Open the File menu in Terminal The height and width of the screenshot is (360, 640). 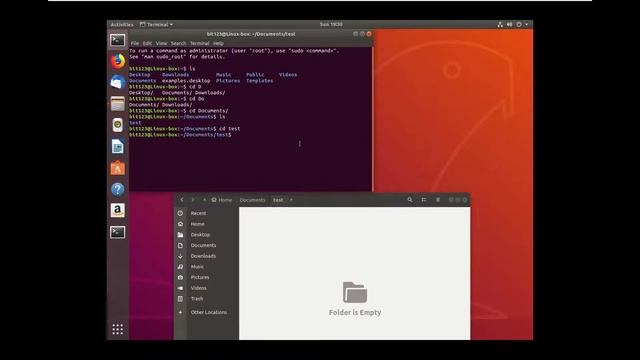[135, 43]
